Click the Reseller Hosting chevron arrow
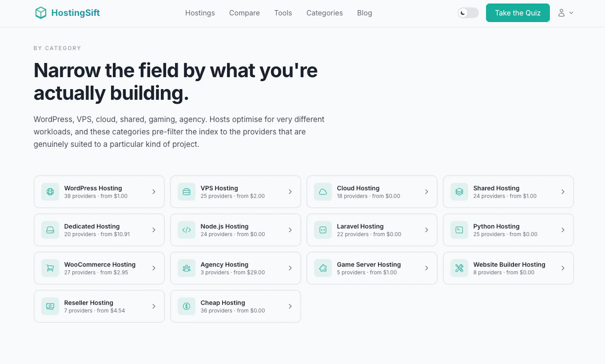Viewport: 605px width, 364px height. click(154, 306)
